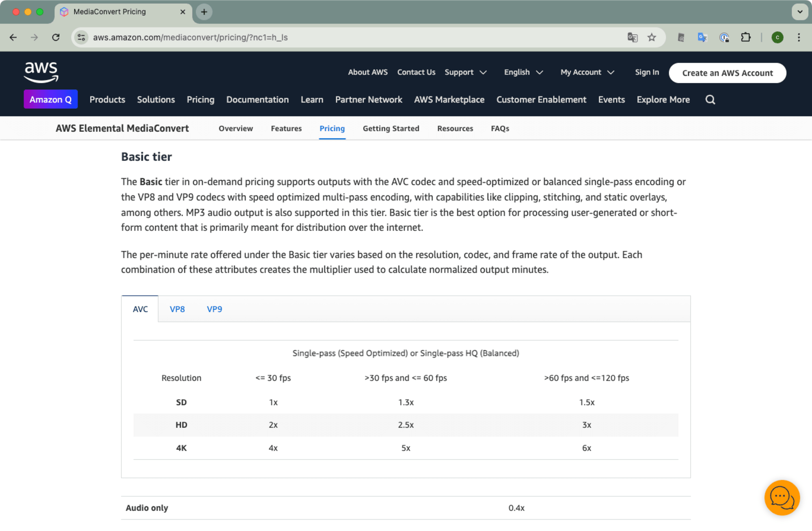Click the '6x' cell in 4K row
Screen dimensions: 812x531
click(x=587, y=448)
